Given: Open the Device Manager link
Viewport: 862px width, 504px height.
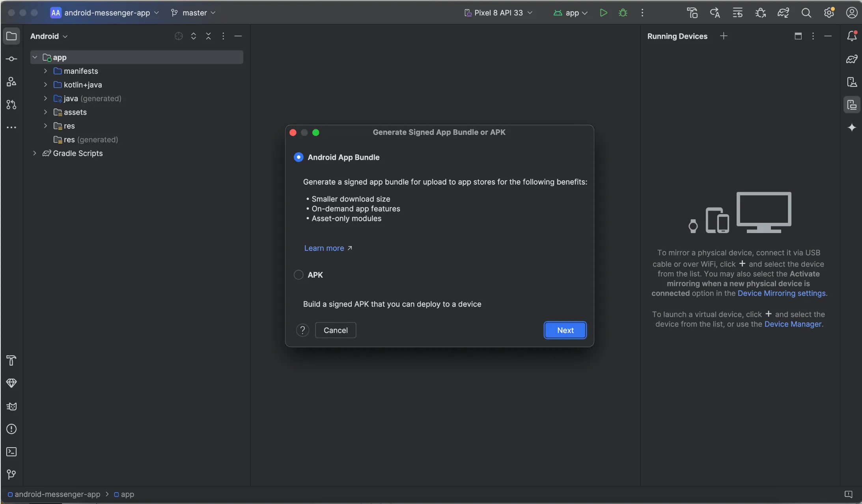Looking at the screenshot, I should click(793, 324).
